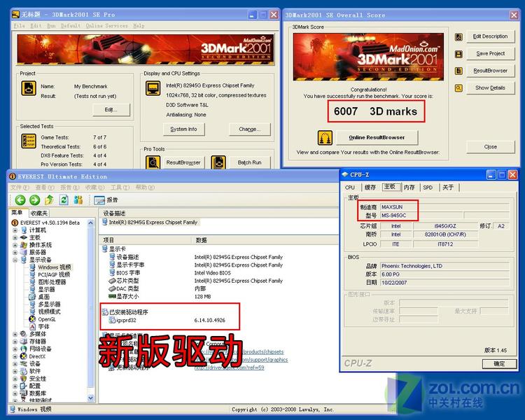The height and width of the screenshot is (420, 525).
Task: Open File menu in 3DMark2001
Action: point(19,25)
